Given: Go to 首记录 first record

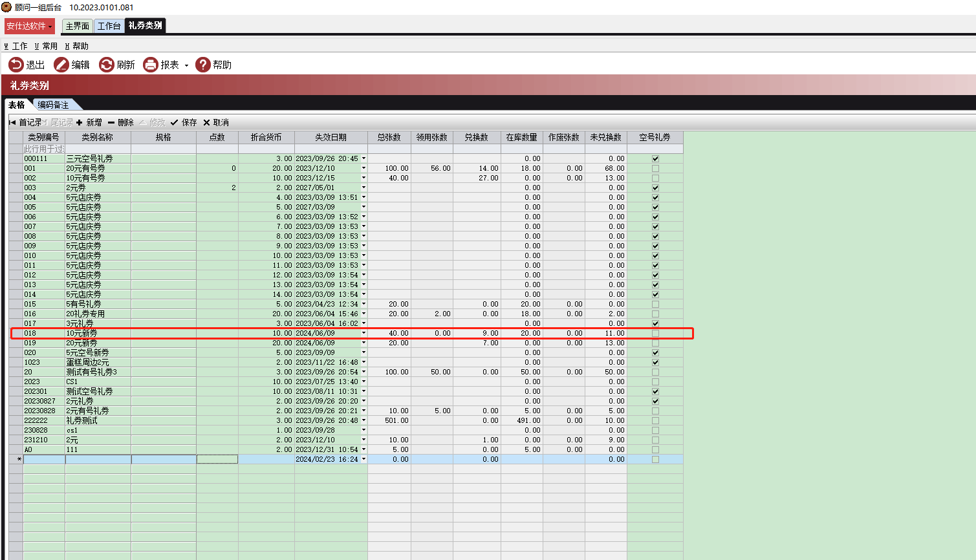Looking at the screenshot, I should click(25, 122).
